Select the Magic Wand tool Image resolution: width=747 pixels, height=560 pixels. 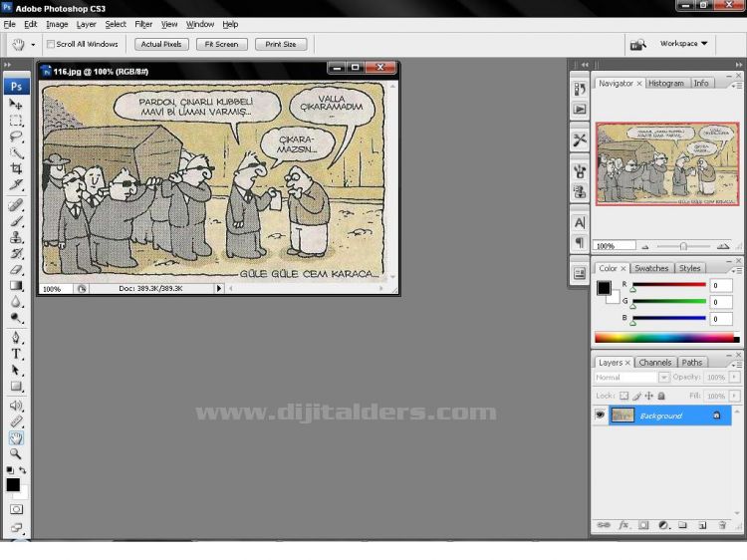pos(16,152)
